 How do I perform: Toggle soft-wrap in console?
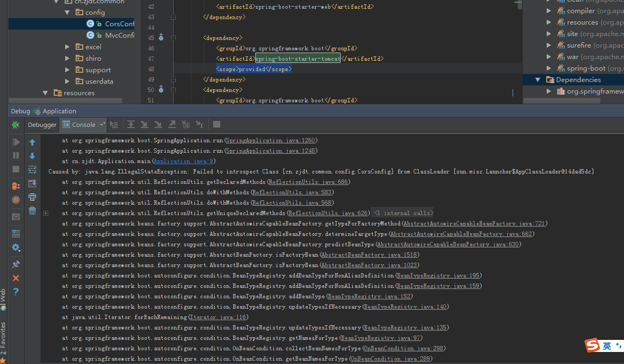click(32, 170)
